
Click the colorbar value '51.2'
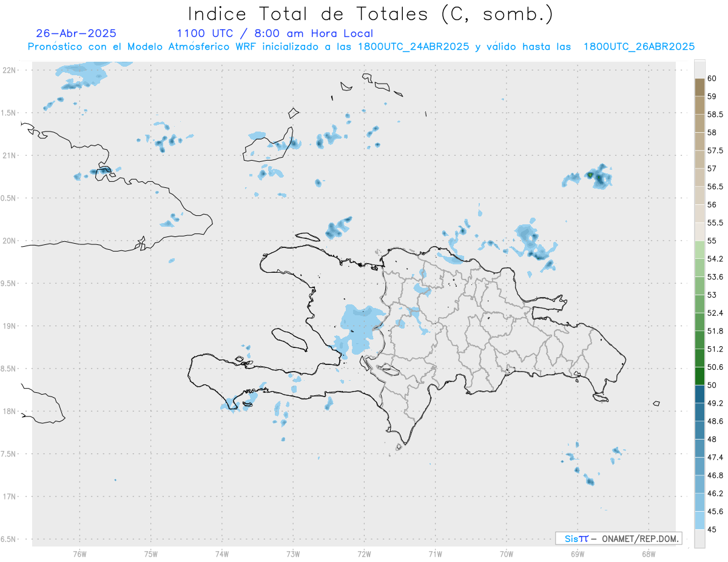(x=715, y=349)
